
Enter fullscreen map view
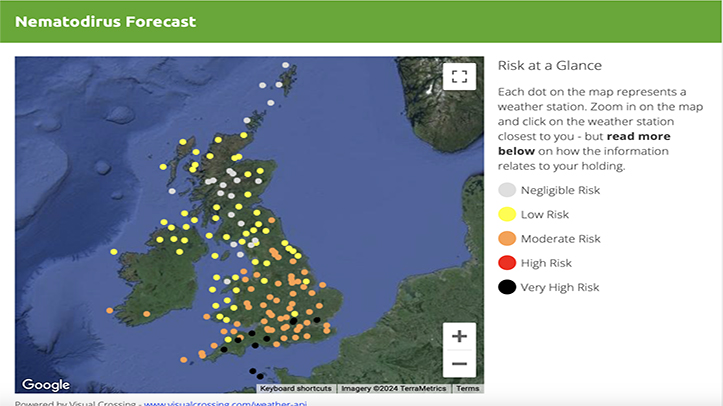pos(459,77)
